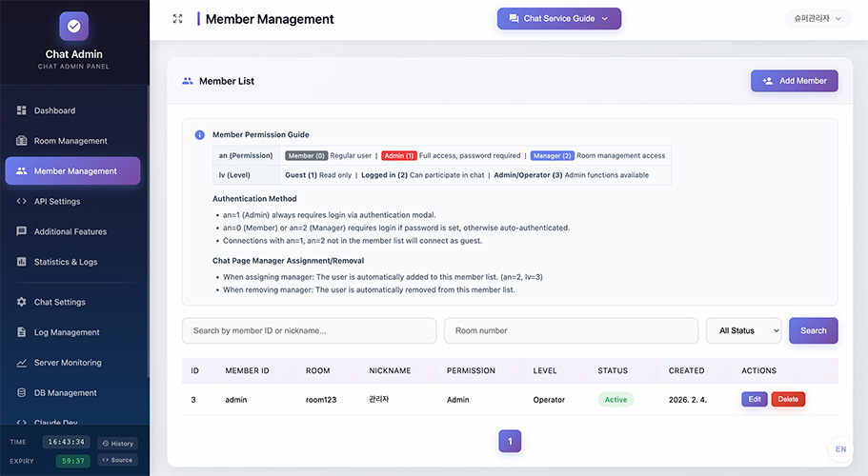868x476 pixels.
Task: Click the room123 cell
Action: click(x=321, y=400)
